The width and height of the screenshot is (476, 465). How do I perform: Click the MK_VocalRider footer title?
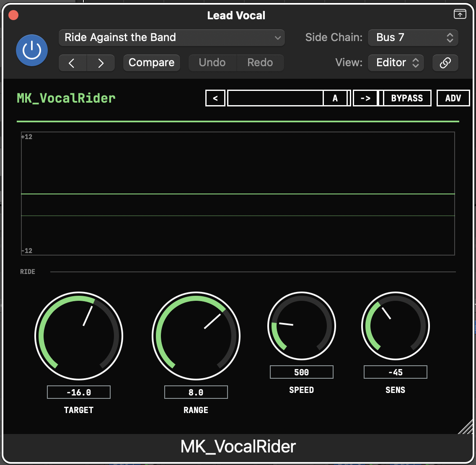pyautogui.click(x=238, y=447)
